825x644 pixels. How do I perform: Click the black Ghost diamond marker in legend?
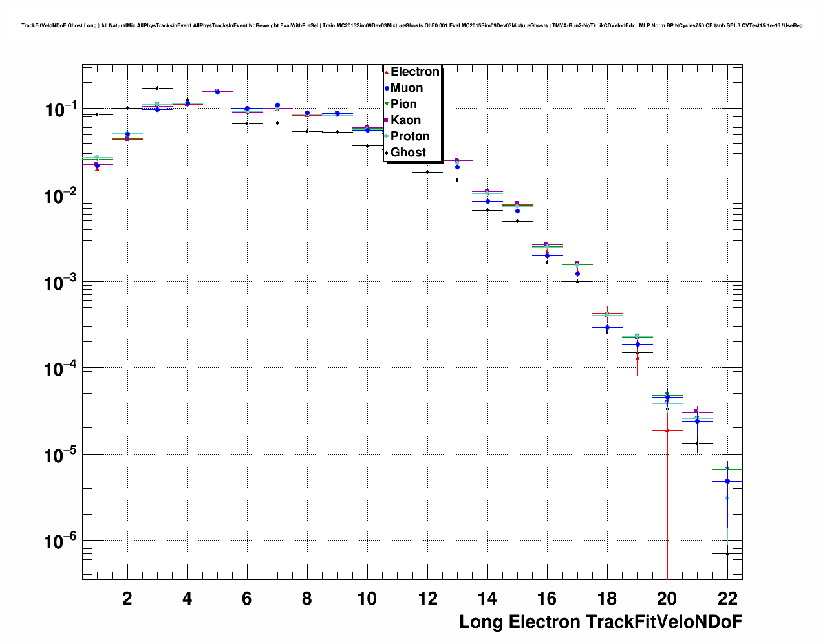(x=387, y=153)
